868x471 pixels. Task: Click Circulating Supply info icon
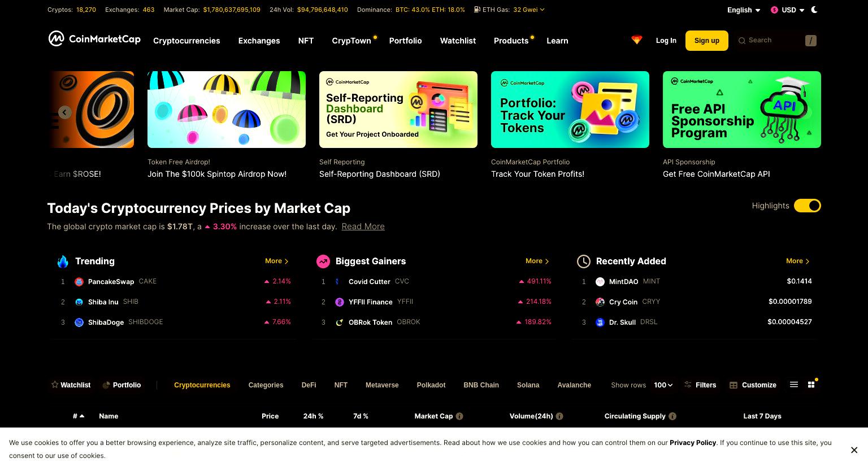point(672,416)
